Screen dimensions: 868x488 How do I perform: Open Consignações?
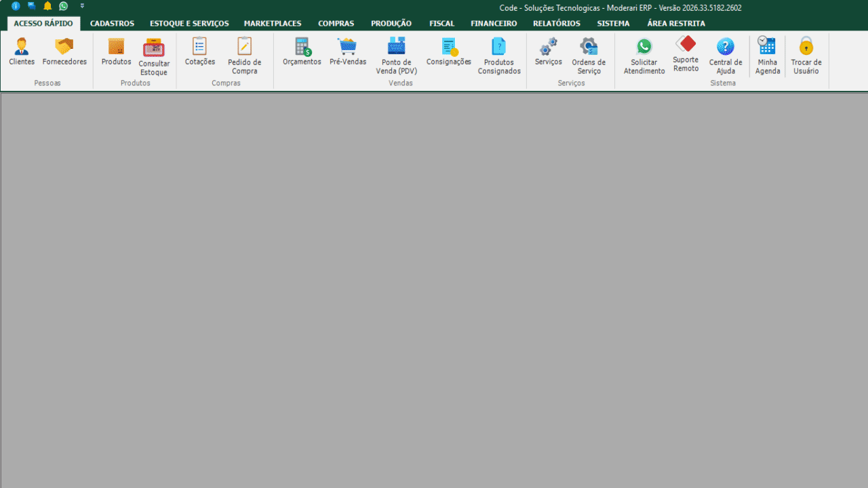click(449, 47)
